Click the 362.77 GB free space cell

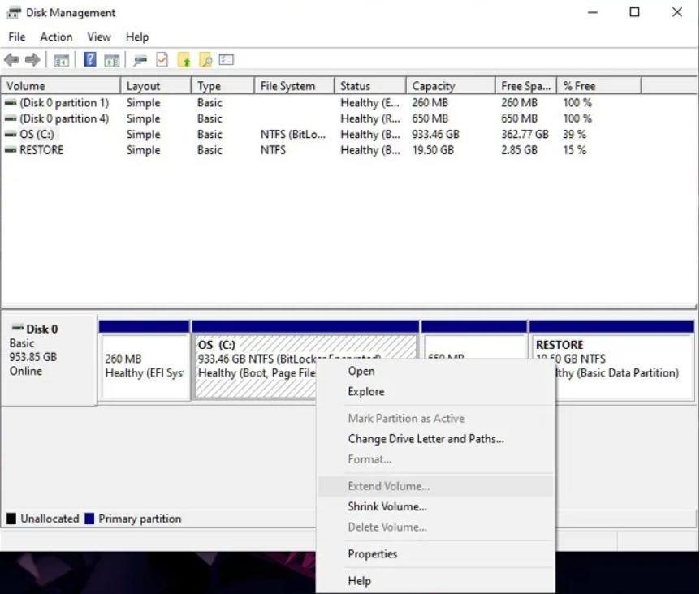coord(525,134)
